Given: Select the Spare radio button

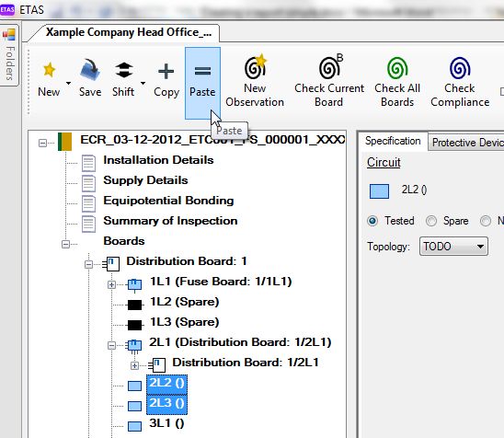Looking at the screenshot, I should point(431,221).
